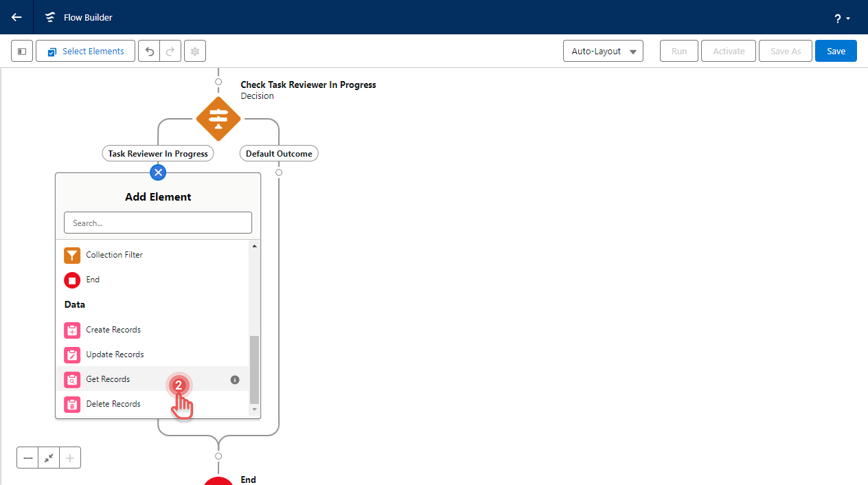Close the Add Element popup
This screenshot has height=485, width=868.
(158, 172)
